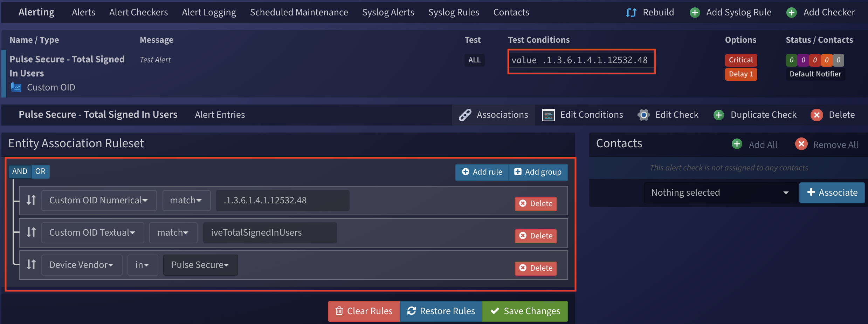
Task: Click the green plus icon beside Add Checker
Action: 792,13
